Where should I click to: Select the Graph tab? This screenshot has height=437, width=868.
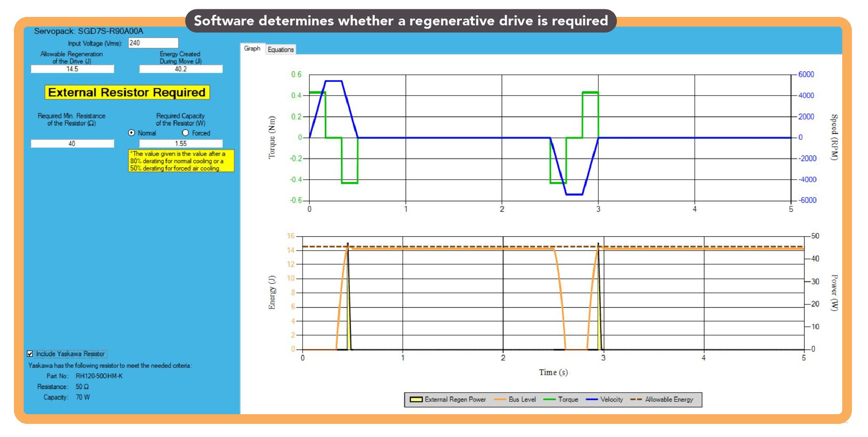(252, 49)
